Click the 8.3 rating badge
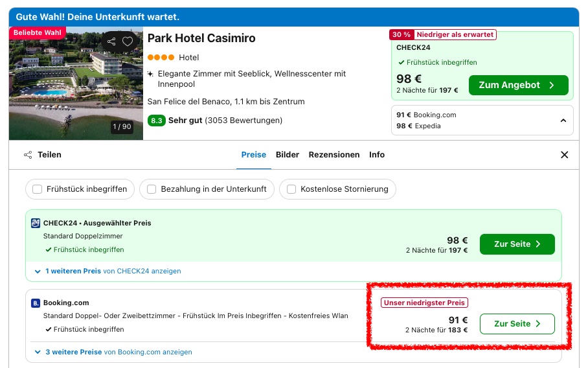Viewport: 588px width, 368px height. coord(156,121)
